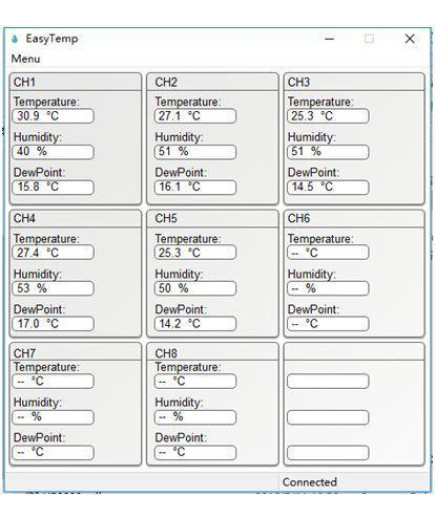Click the empty CH6 dew point field

point(328,324)
